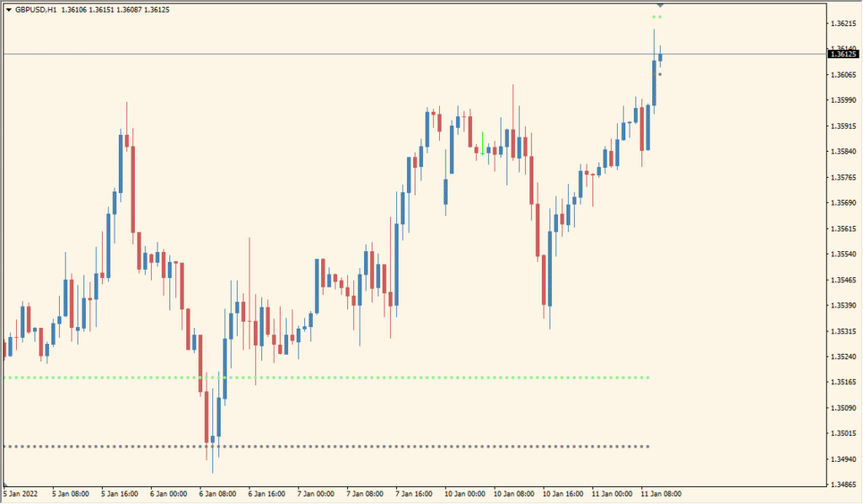
Task: Click the GBPUSD,H1 chart title
Action: (x=35, y=10)
